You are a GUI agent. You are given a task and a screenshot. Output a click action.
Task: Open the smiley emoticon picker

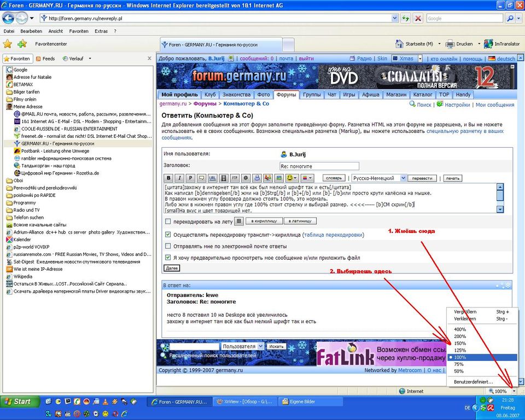tap(291, 178)
